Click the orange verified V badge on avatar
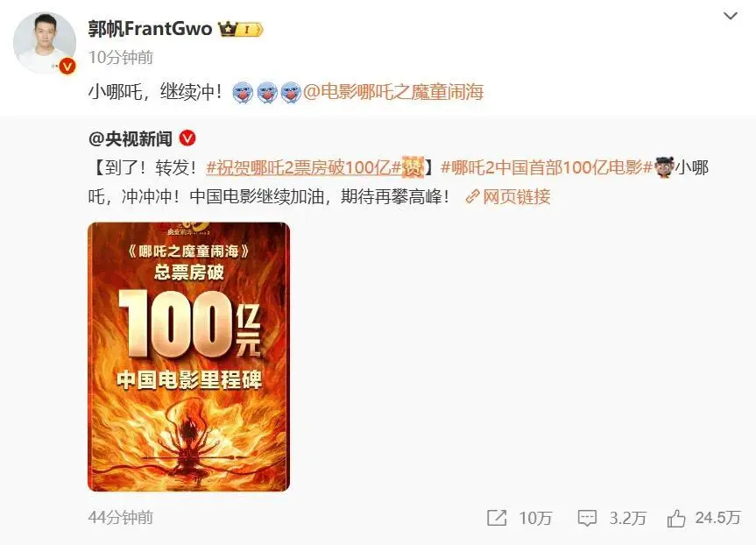 67,66
